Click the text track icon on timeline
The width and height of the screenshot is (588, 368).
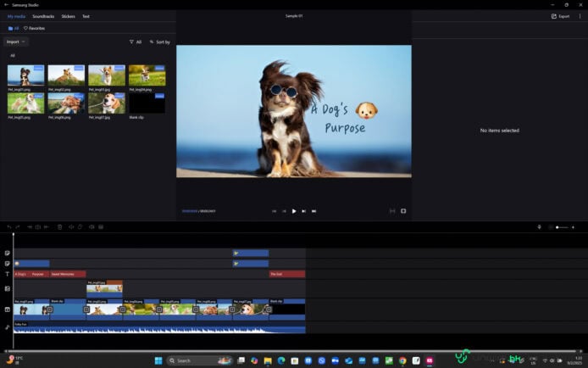click(7, 274)
